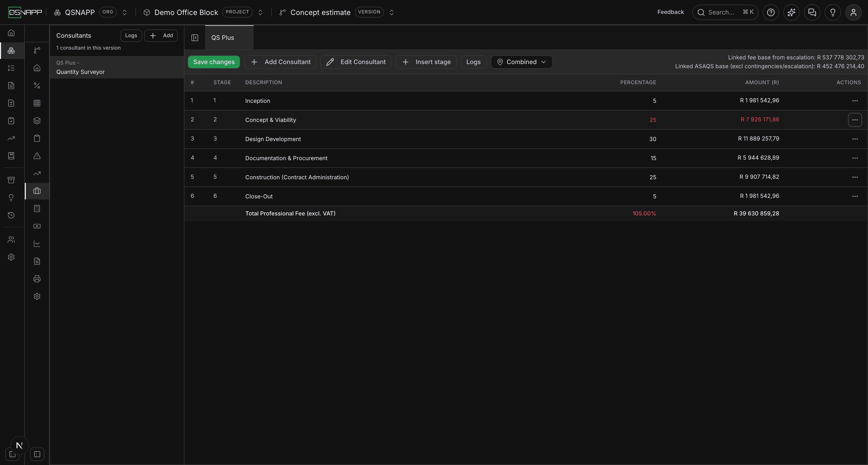Open actions menu for the Inception row
The width and height of the screenshot is (868, 465).
855,101
